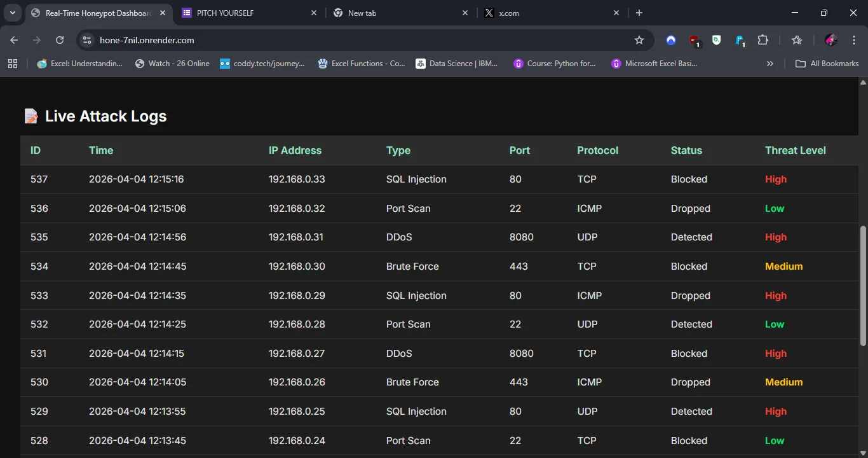Open the Excel Functions bookmark

click(362, 64)
